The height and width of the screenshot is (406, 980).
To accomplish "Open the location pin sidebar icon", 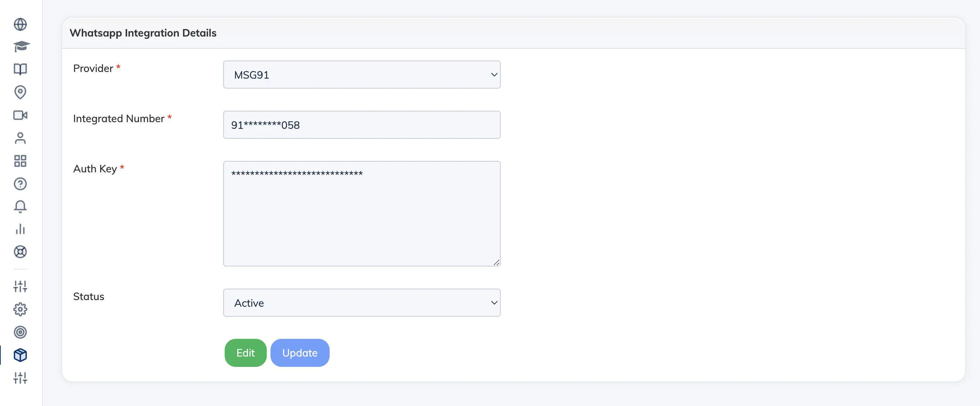I will (20, 92).
